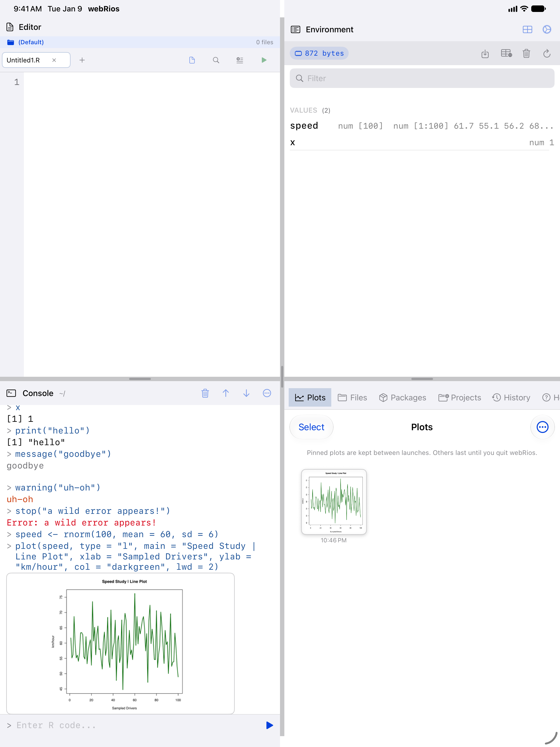Viewport: 560px width, 747px height.
Task: Open Plots panel more options ellipsis
Action: click(542, 427)
